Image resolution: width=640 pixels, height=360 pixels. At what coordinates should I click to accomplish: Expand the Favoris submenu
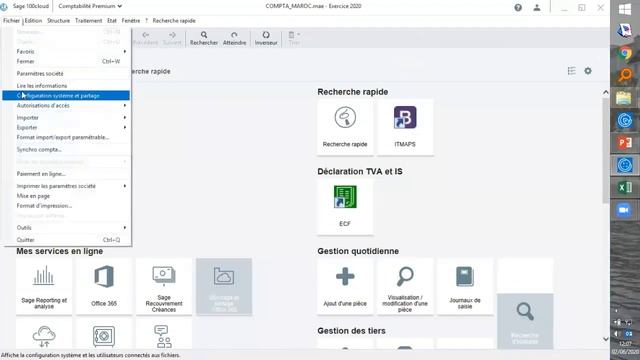[x=67, y=51]
